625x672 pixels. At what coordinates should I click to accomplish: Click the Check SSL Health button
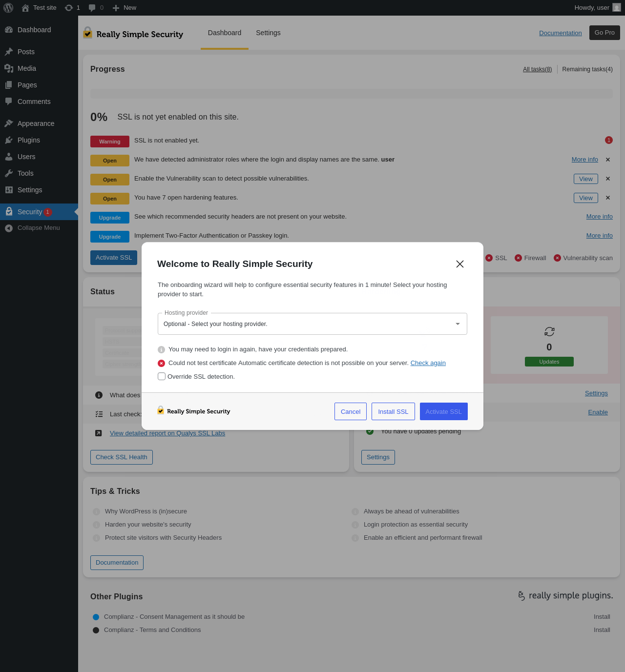[x=122, y=457]
